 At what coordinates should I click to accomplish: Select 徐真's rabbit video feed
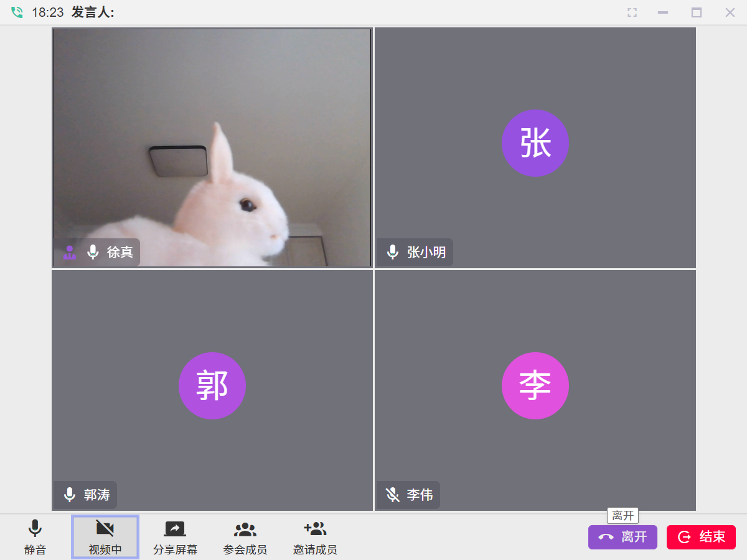(212, 147)
